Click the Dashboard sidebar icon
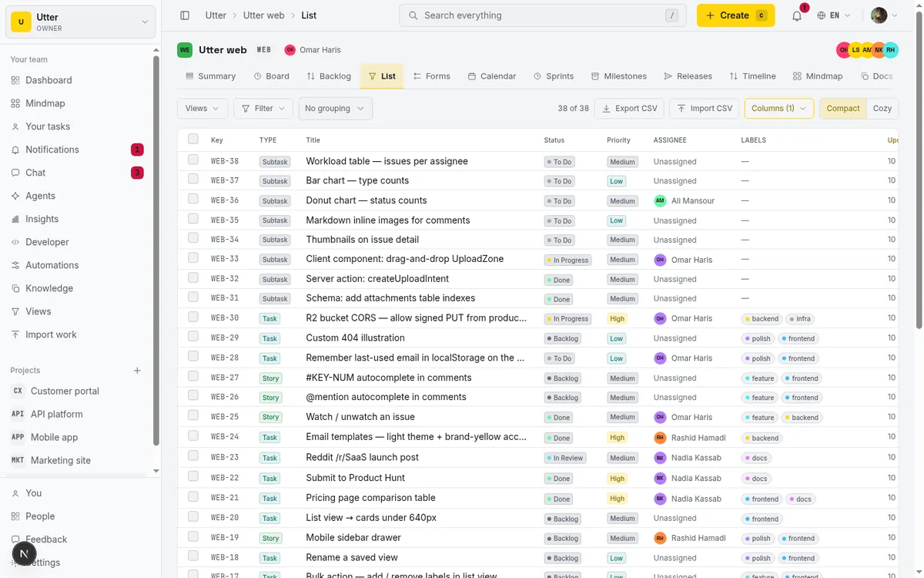924x578 pixels. (x=15, y=80)
